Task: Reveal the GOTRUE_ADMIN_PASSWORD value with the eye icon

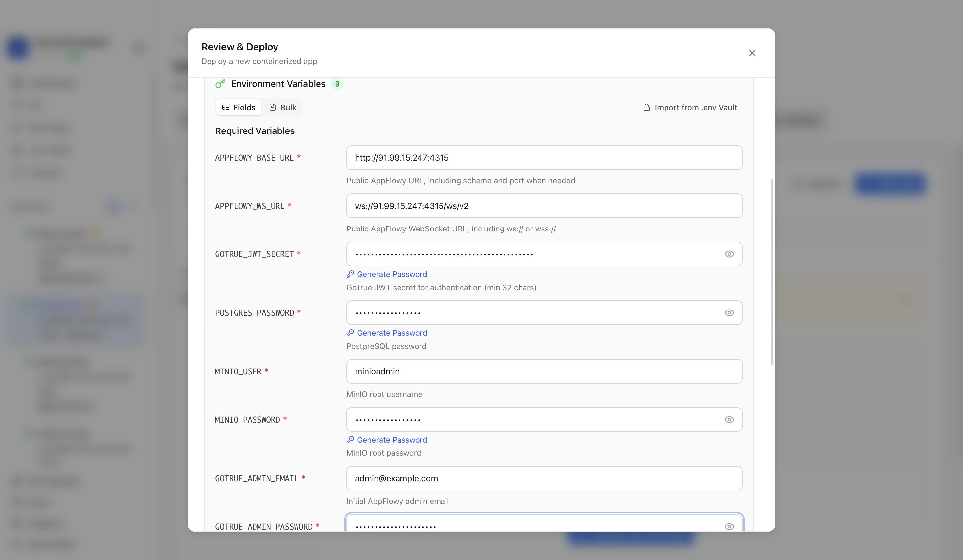Action: pyautogui.click(x=729, y=526)
